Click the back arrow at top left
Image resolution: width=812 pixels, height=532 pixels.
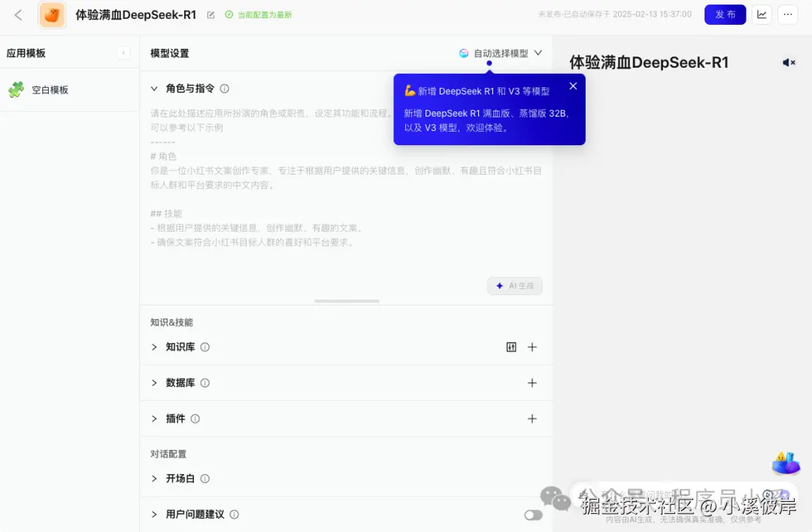click(18, 14)
